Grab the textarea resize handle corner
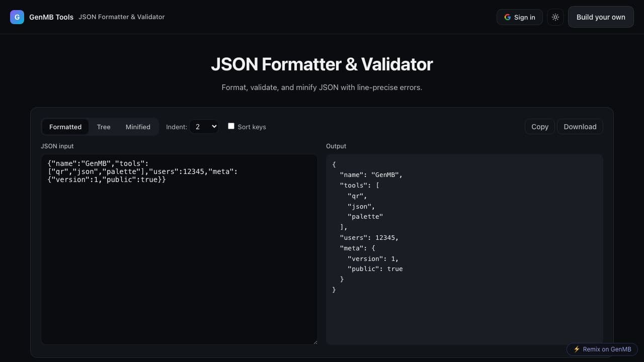The height and width of the screenshot is (362, 644). (315, 342)
